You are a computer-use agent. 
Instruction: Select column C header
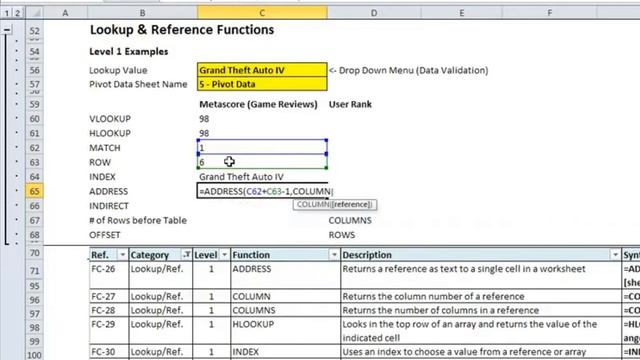point(262,13)
